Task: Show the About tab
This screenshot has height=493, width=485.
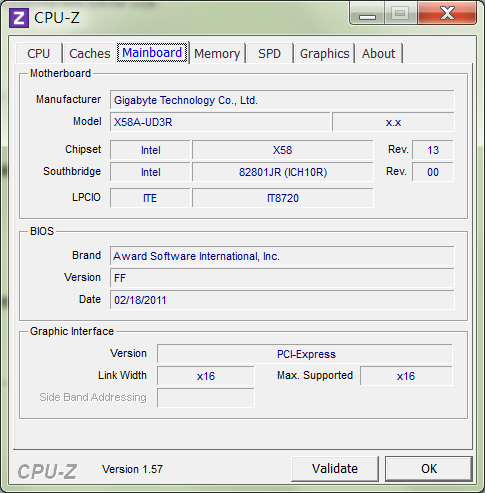Action: (379, 53)
